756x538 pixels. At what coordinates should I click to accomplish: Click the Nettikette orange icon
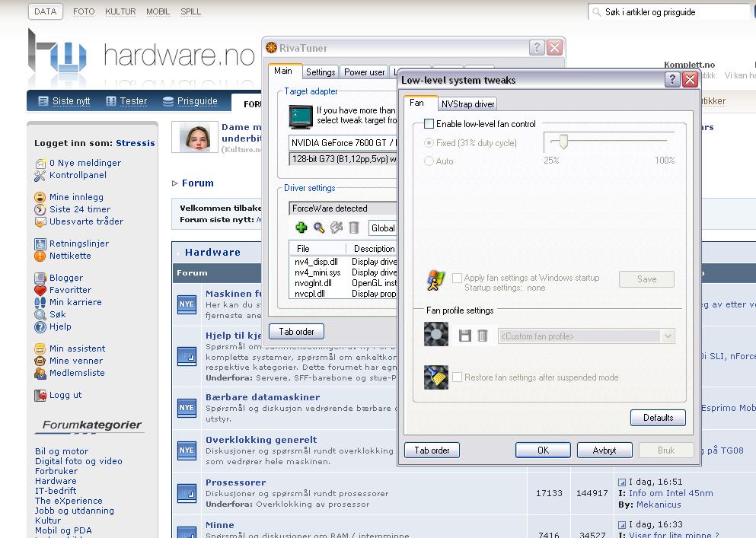tap(40, 256)
